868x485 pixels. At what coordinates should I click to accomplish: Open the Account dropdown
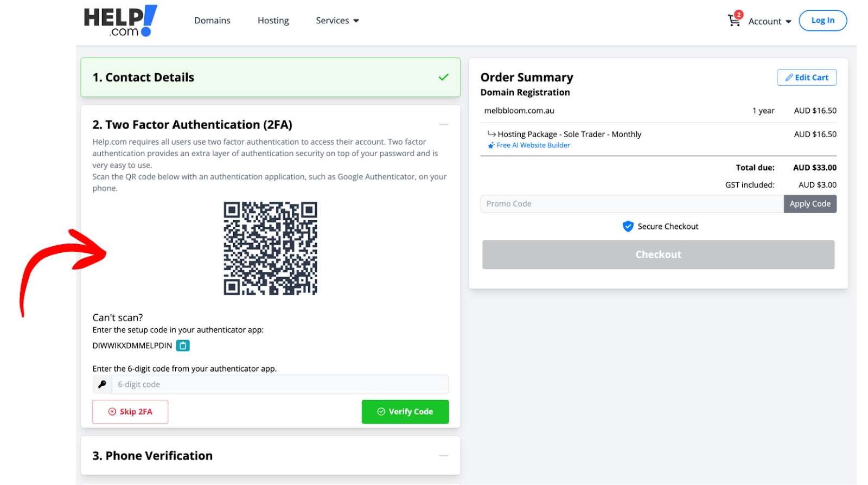click(769, 21)
